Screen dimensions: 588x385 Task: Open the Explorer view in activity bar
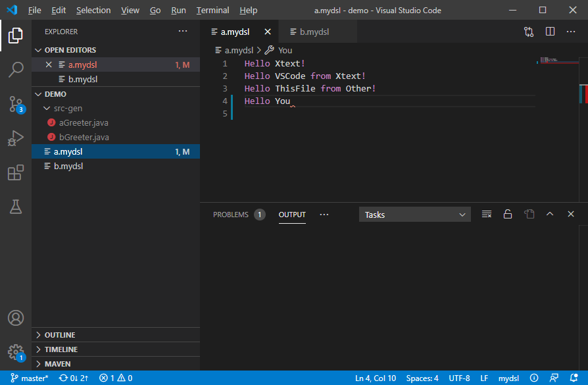click(x=15, y=36)
